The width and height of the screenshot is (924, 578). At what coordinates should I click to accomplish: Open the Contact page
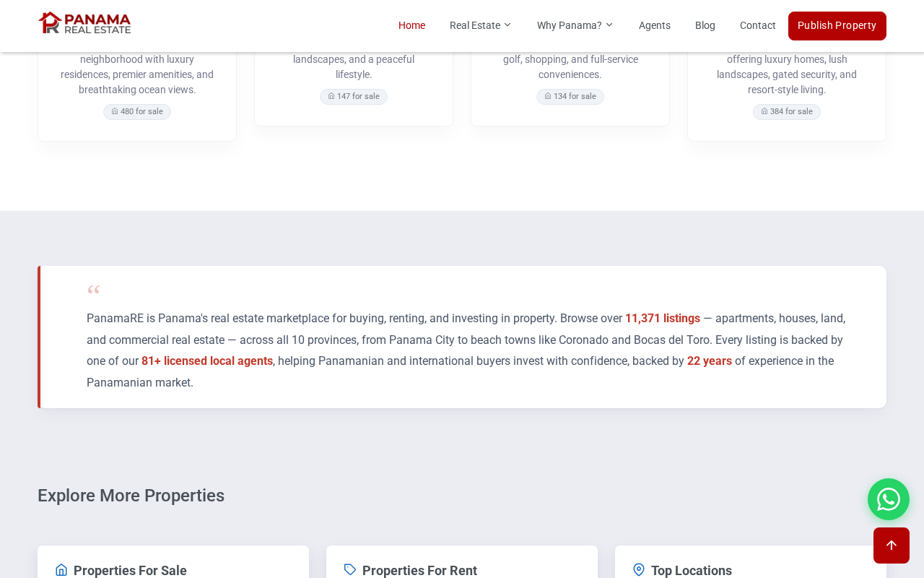click(758, 25)
